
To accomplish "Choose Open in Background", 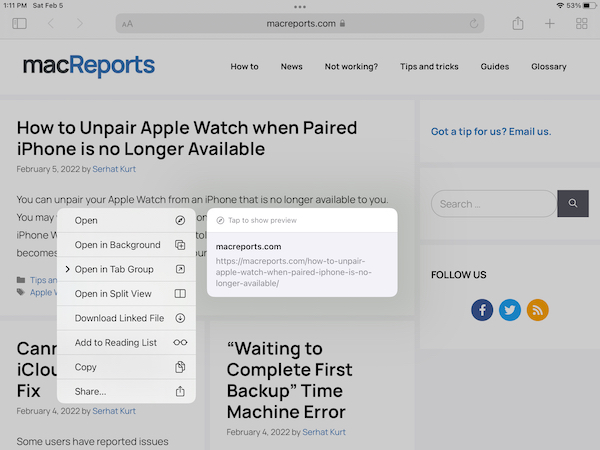I will pyautogui.click(x=126, y=245).
